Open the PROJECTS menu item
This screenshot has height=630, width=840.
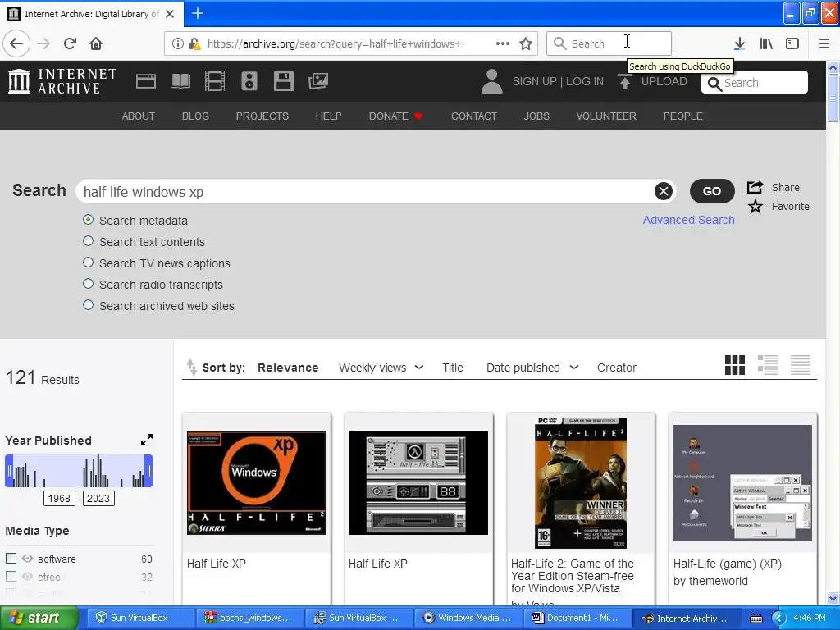[262, 116]
